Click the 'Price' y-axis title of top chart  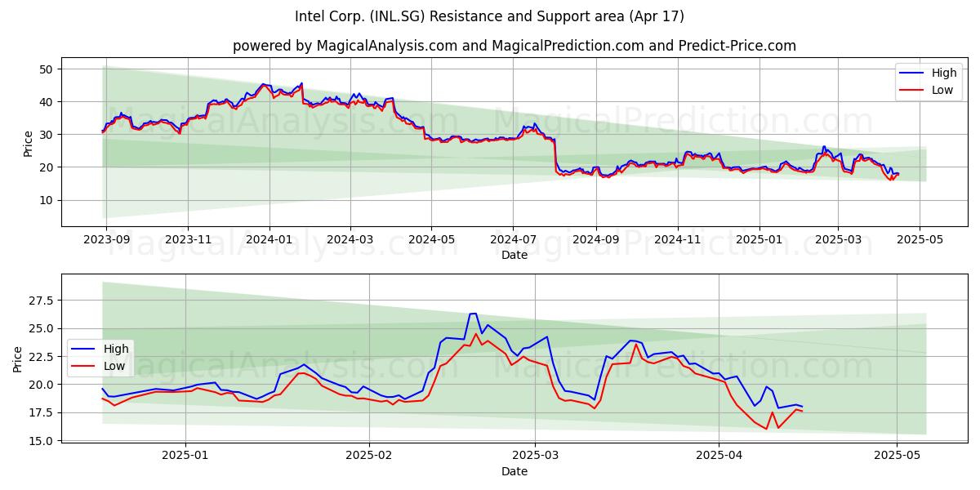29,144
